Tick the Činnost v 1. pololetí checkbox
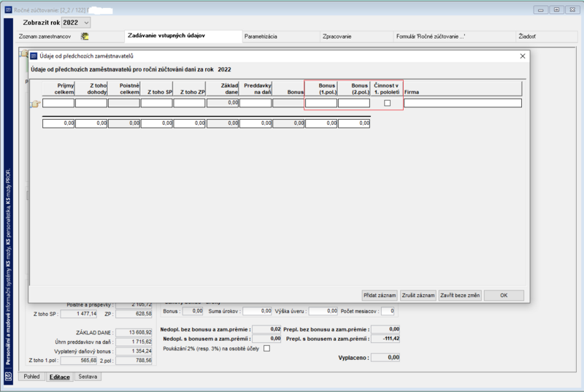 click(x=388, y=103)
